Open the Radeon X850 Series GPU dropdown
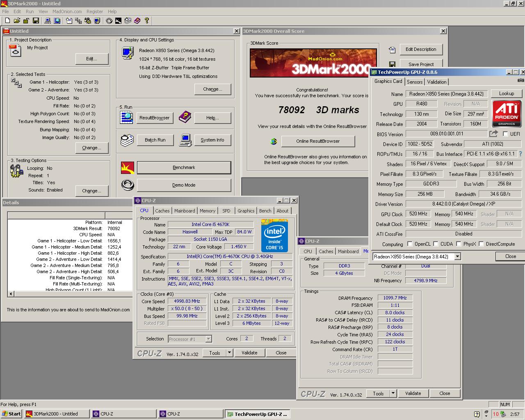The width and height of the screenshot is (525, 420). click(x=458, y=256)
